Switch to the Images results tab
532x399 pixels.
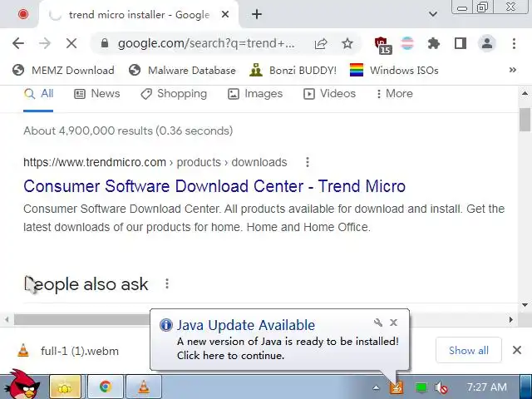(255, 94)
